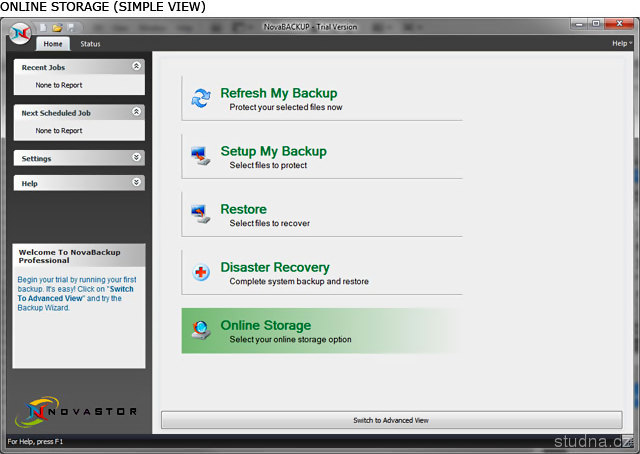Screen dimensions: 640x454
Task: Click "Complete system backup and restore" text
Action: (x=299, y=281)
